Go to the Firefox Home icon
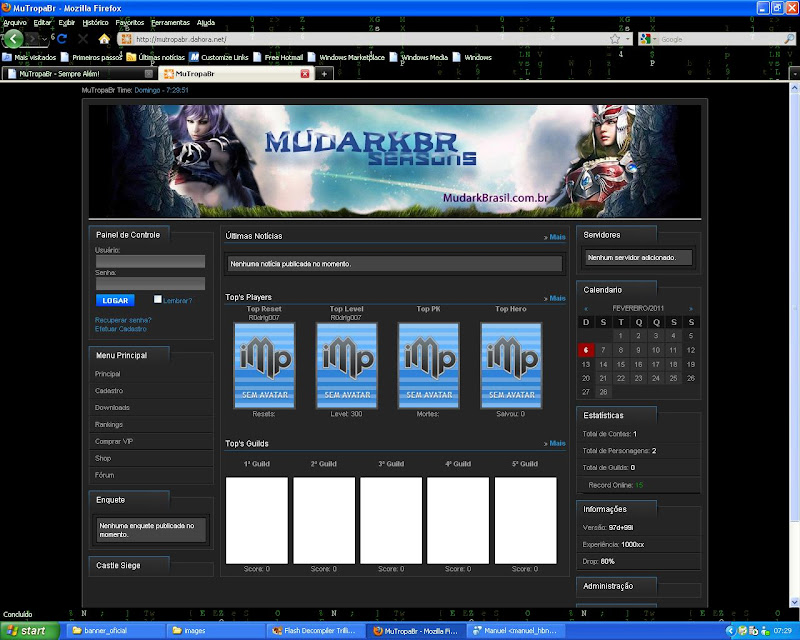800x640 pixels. tap(104, 39)
